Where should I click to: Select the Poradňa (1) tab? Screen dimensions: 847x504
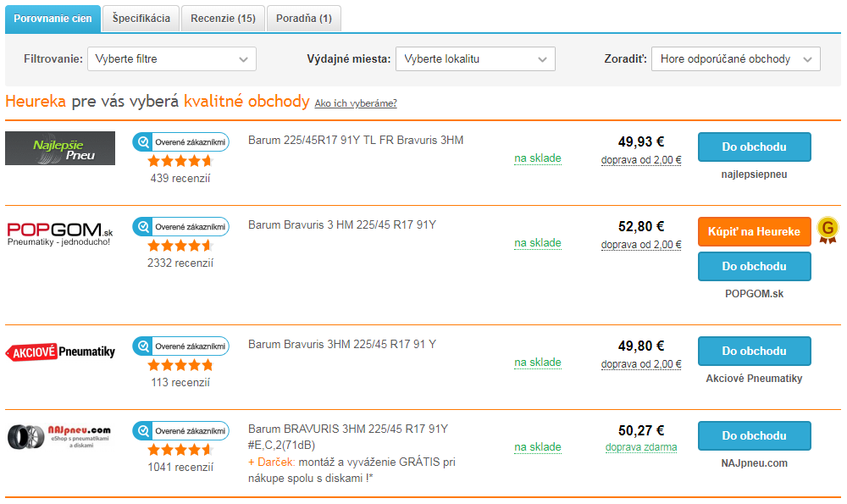click(303, 18)
